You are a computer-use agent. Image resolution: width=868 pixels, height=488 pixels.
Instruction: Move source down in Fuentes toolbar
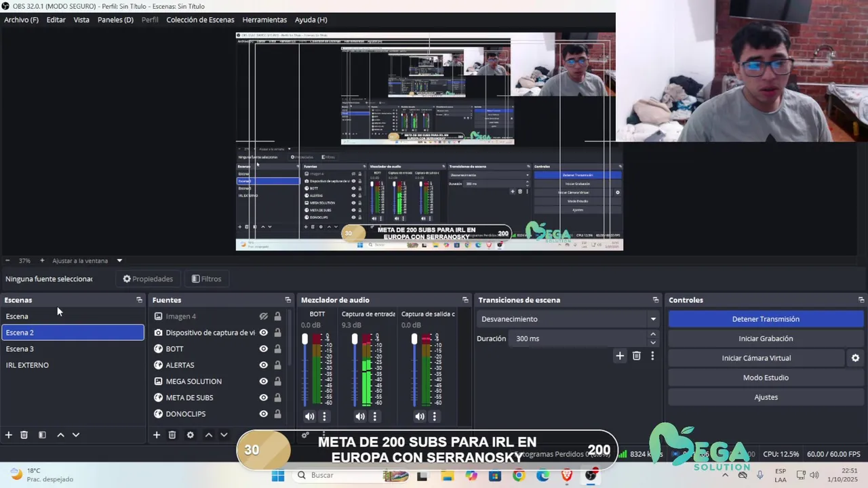tap(224, 435)
